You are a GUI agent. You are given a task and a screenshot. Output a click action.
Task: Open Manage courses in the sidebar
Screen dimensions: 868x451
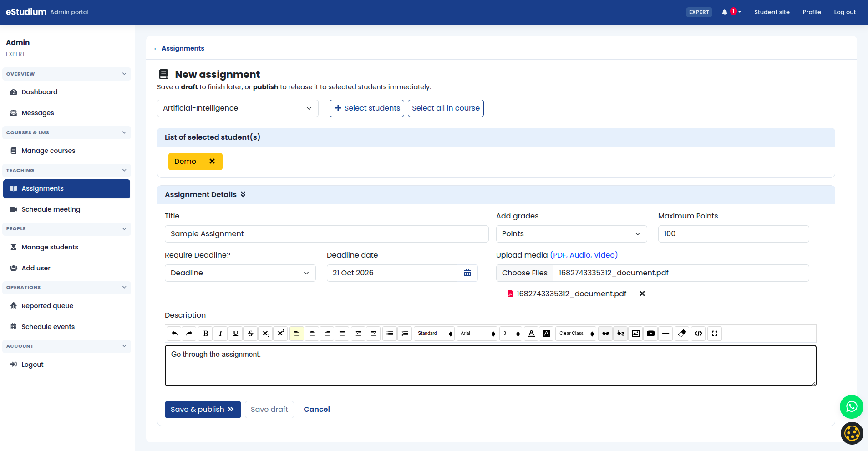pos(66,151)
